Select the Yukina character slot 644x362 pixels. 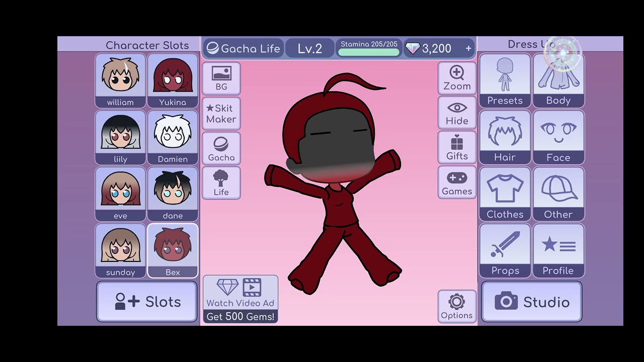(173, 81)
